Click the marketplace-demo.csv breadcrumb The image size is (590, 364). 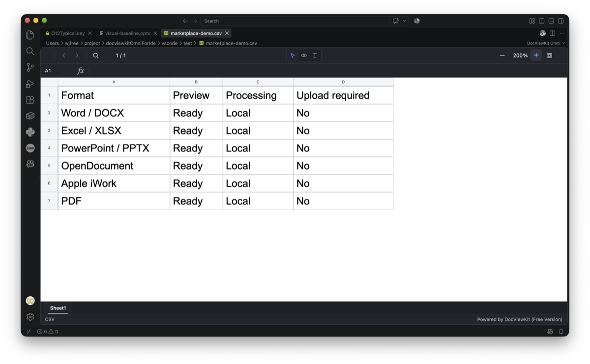click(231, 43)
